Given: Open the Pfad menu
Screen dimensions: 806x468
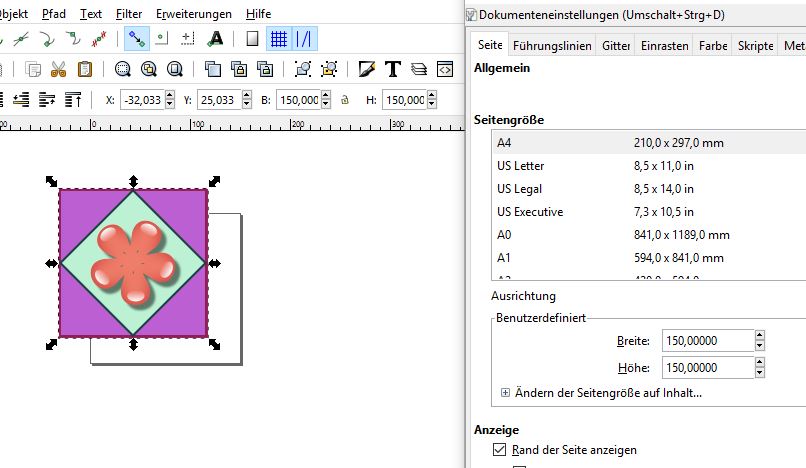Looking at the screenshot, I should click(x=54, y=14).
